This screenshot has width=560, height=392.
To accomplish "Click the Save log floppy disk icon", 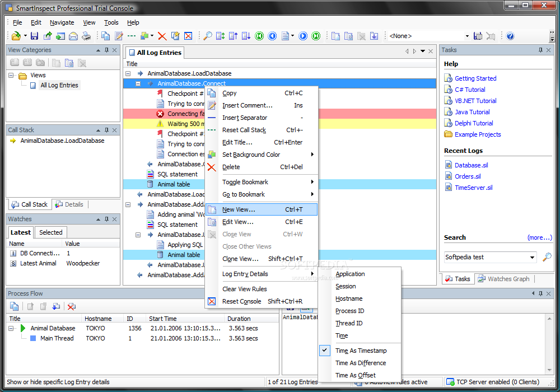I will (x=34, y=36).
